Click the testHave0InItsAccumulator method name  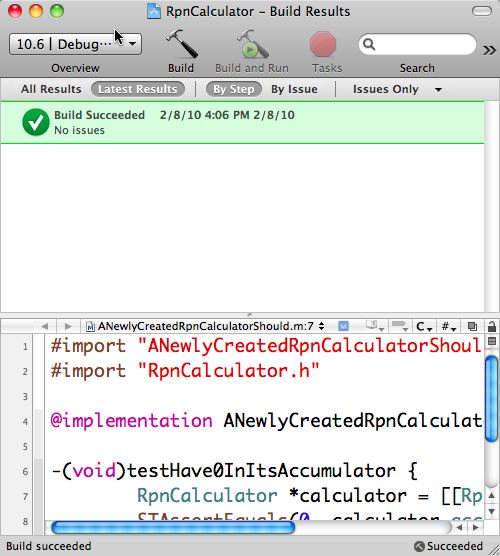point(262,471)
